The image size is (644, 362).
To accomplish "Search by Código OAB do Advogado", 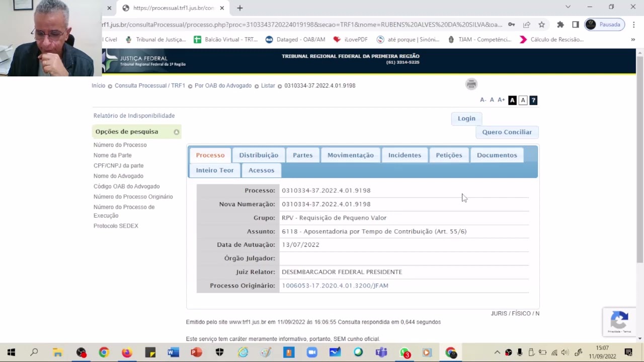I will pyautogui.click(x=127, y=187).
